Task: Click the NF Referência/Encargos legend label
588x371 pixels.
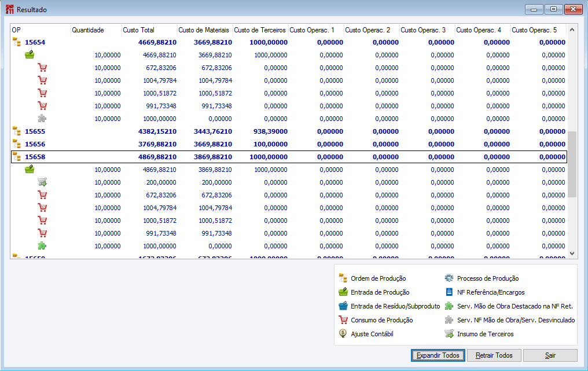Action: point(491,292)
